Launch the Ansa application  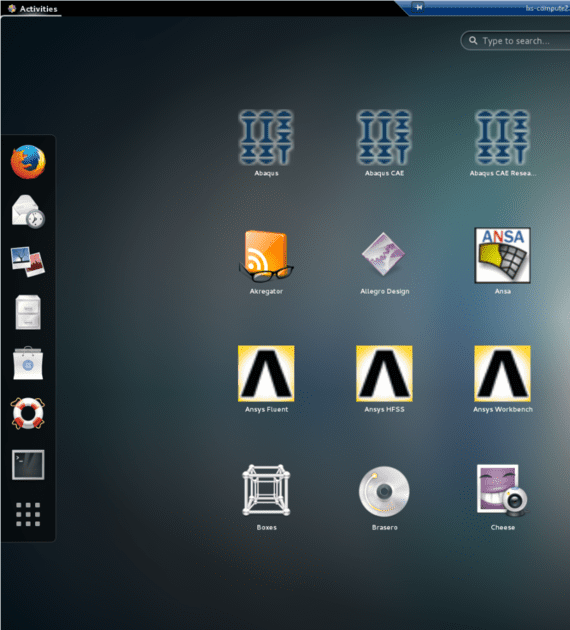[x=503, y=261]
